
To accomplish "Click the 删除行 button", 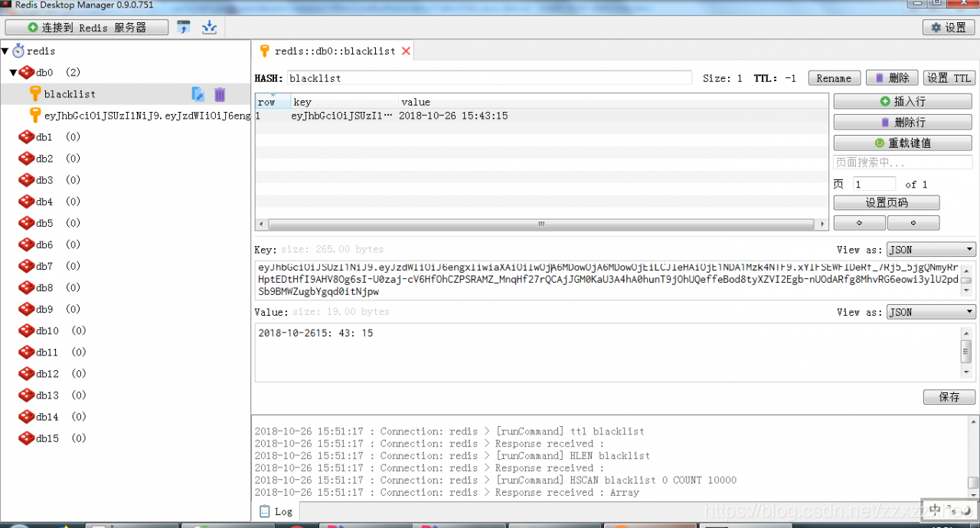I will coord(903,123).
